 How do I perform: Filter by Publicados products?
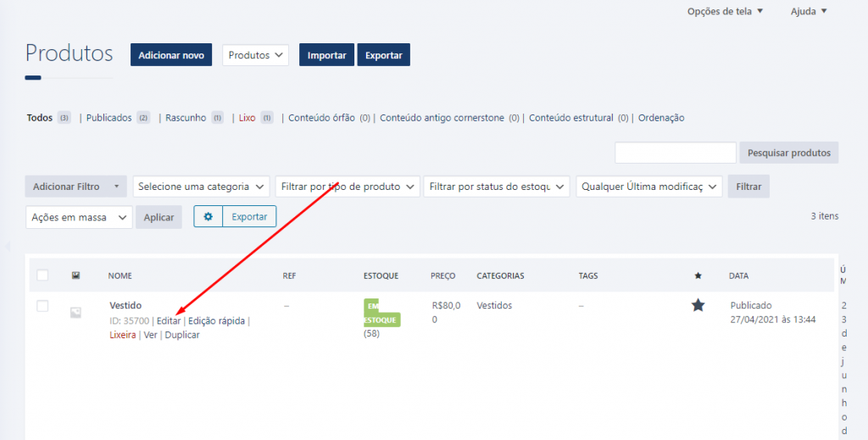pyautogui.click(x=109, y=118)
